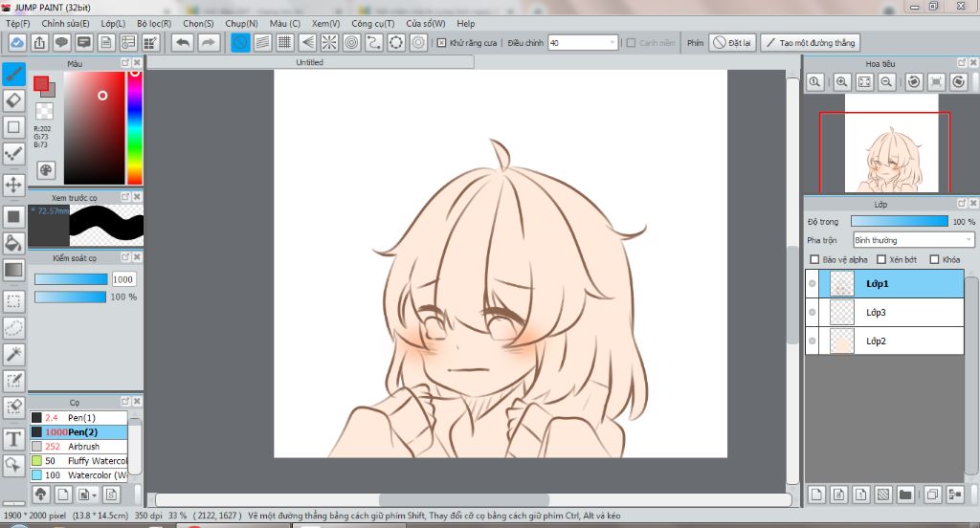This screenshot has height=528, width=980.
Task: Toggle visibility of Lớp2 layer
Action: 812,341
